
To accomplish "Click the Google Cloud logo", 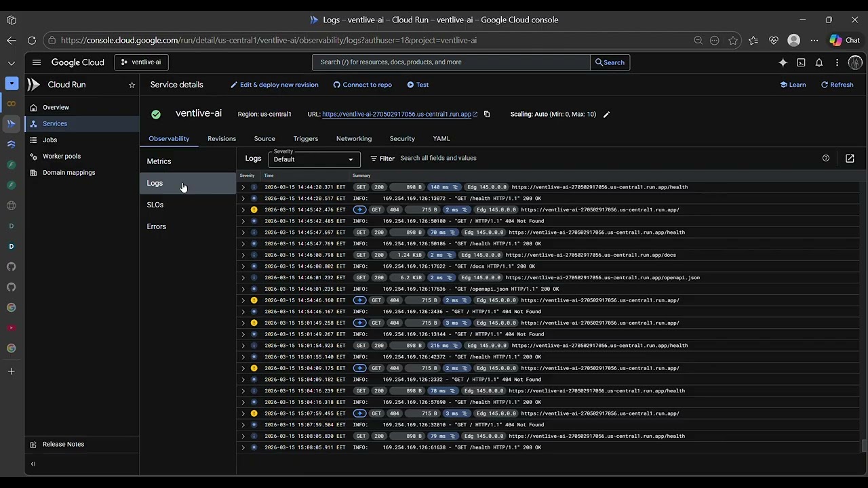I will point(78,62).
